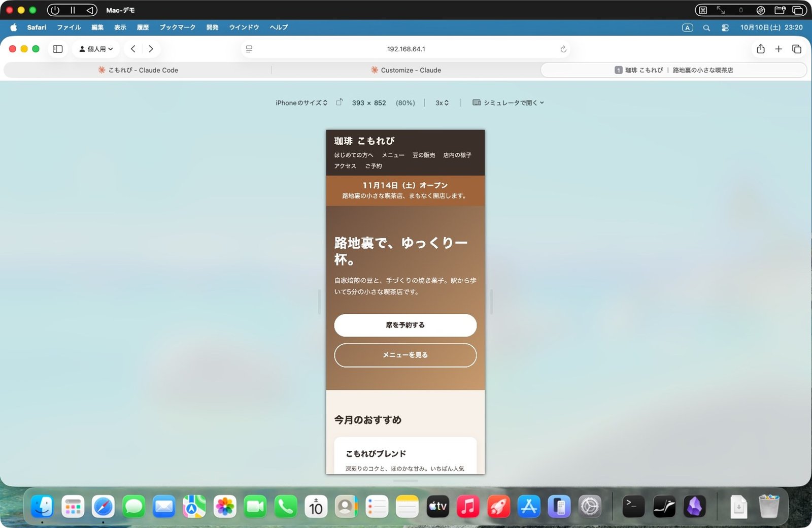Open the 開発 menu

(x=212, y=27)
